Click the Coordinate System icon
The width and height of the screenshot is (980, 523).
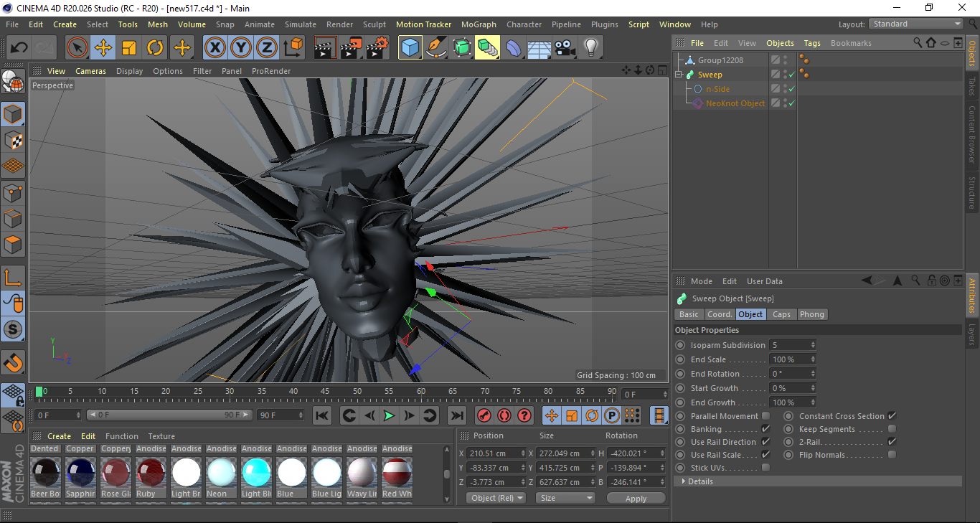coord(293,48)
